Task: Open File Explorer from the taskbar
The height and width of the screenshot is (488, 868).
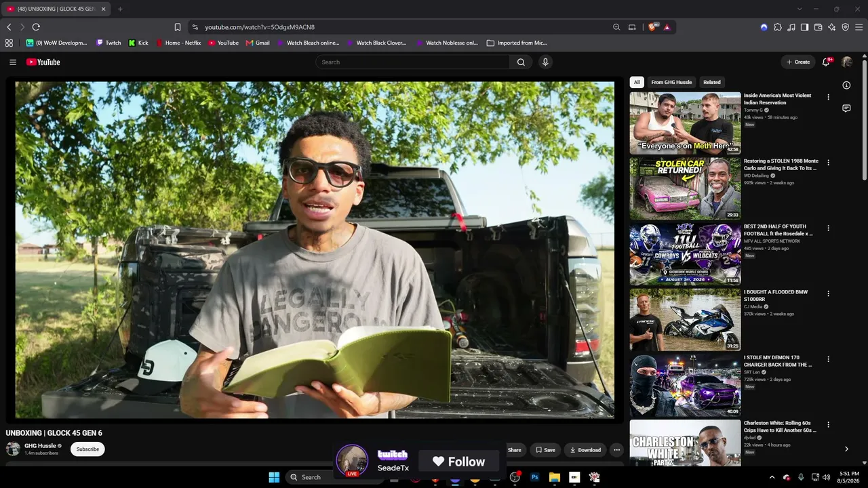Action: coord(554,477)
